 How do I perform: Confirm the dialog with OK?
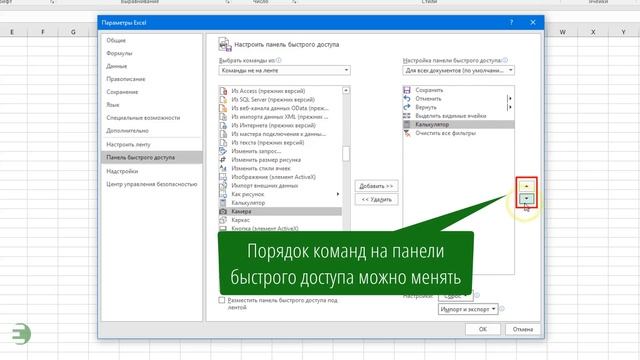tap(483, 329)
